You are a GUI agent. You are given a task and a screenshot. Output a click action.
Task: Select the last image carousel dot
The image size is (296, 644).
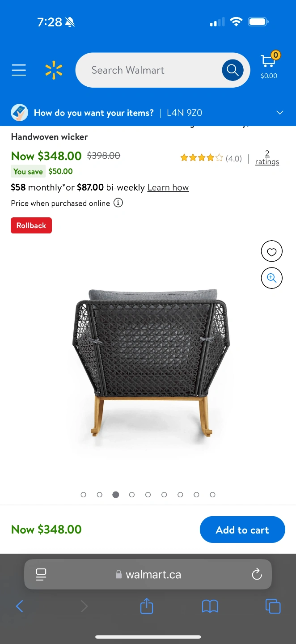tap(213, 495)
